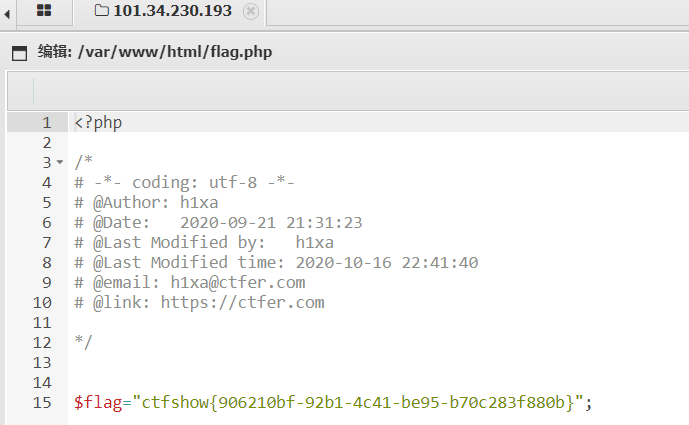Image resolution: width=689 pixels, height=425 pixels.
Task: Select the 101.34.230.193 tab
Action: 169,12
